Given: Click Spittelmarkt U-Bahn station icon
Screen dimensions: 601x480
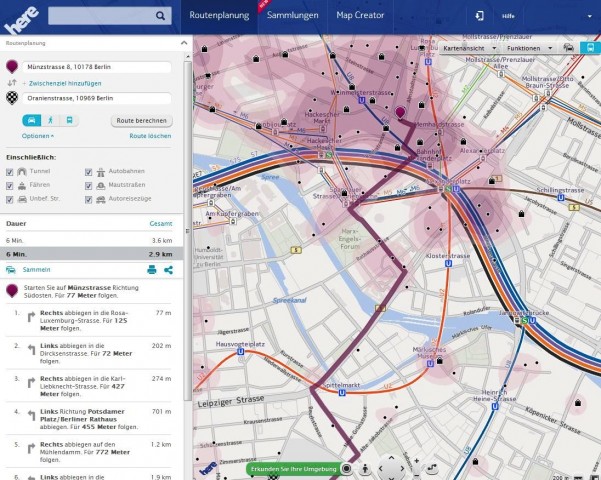Looking at the screenshot, I should pos(342,393).
